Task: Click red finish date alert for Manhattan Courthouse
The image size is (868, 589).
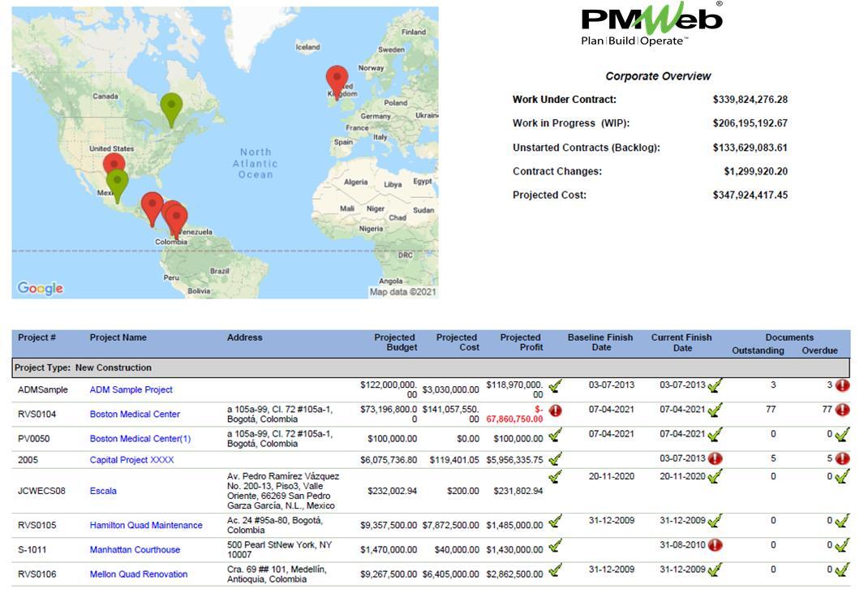Action: tap(715, 544)
